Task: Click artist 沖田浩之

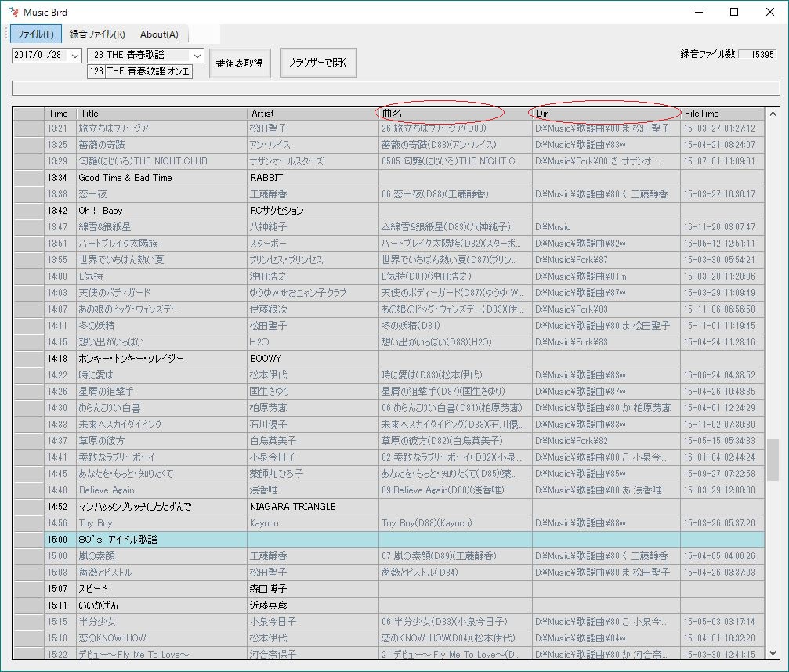Action: click(268, 276)
